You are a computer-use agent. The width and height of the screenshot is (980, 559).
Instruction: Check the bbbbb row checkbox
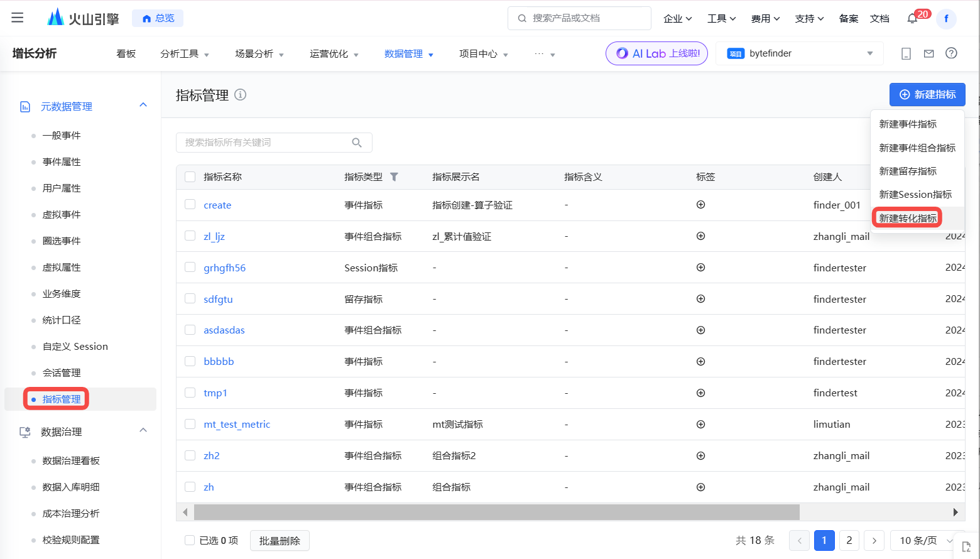(190, 361)
